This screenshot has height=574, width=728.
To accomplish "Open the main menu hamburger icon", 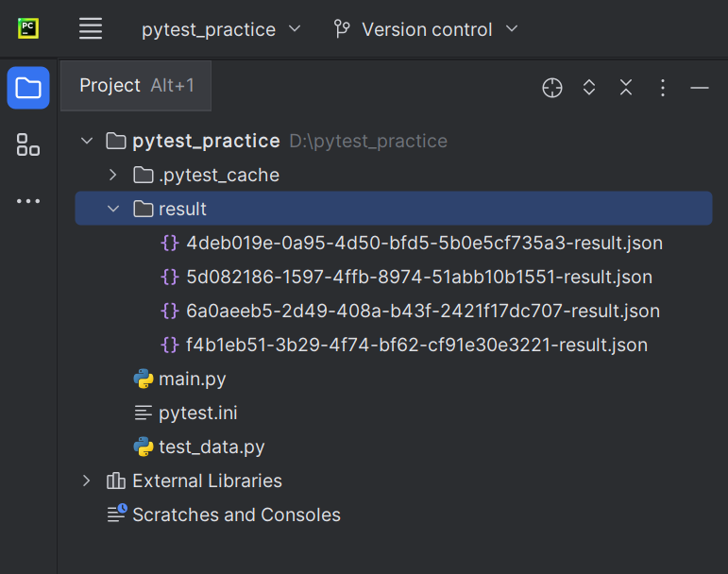I will point(91,29).
